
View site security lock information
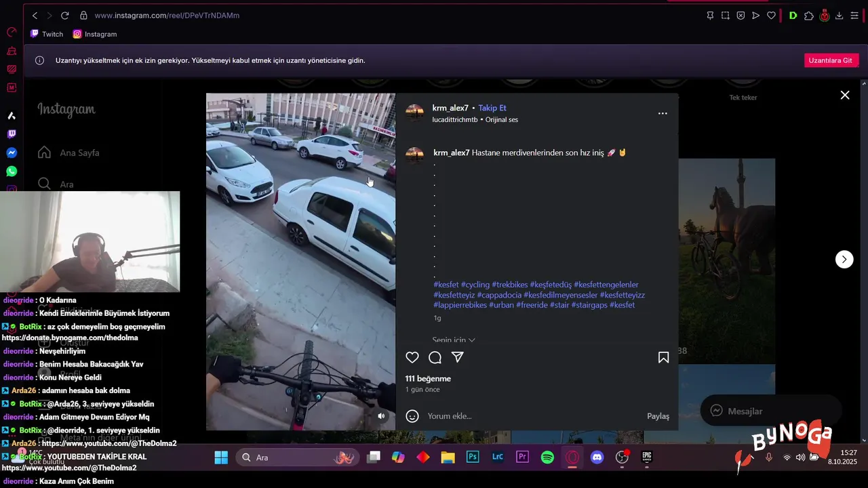pos(83,15)
